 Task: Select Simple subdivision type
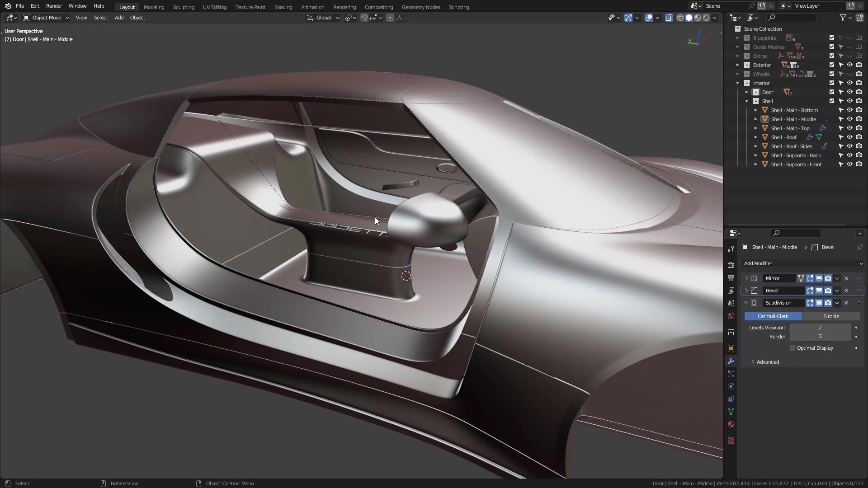click(x=831, y=316)
